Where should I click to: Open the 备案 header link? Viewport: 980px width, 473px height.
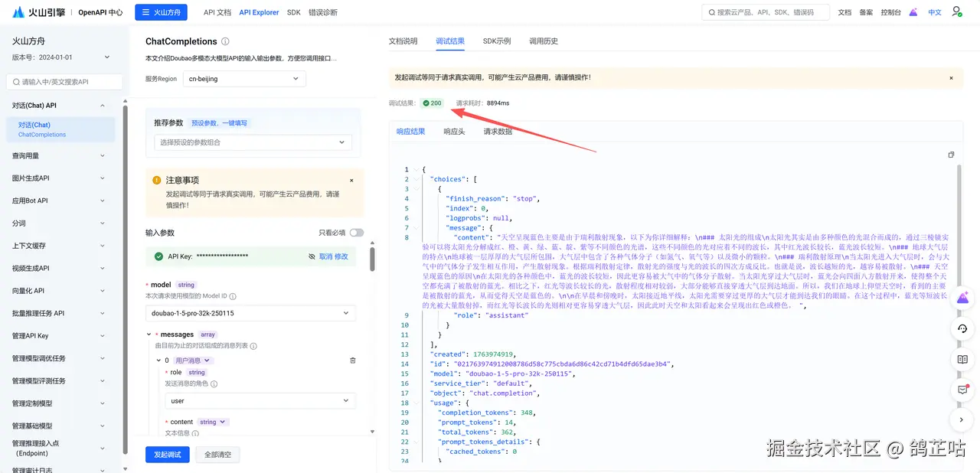coord(866,12)
